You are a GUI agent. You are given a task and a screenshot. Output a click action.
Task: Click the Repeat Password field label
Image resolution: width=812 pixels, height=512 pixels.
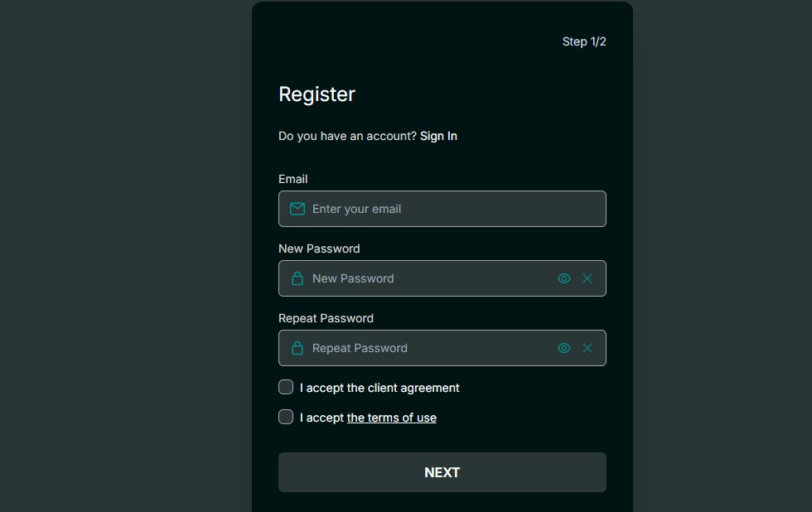[326, 318]
